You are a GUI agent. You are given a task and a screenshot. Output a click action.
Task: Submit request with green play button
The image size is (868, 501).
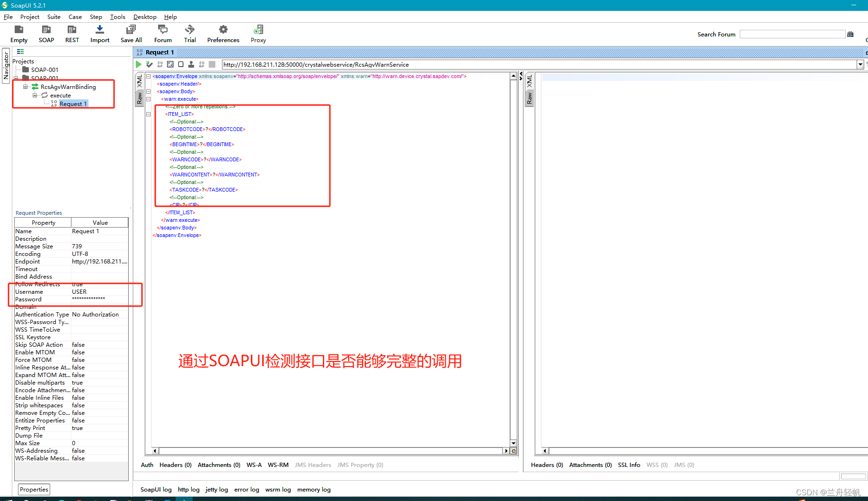coord(139,64)
